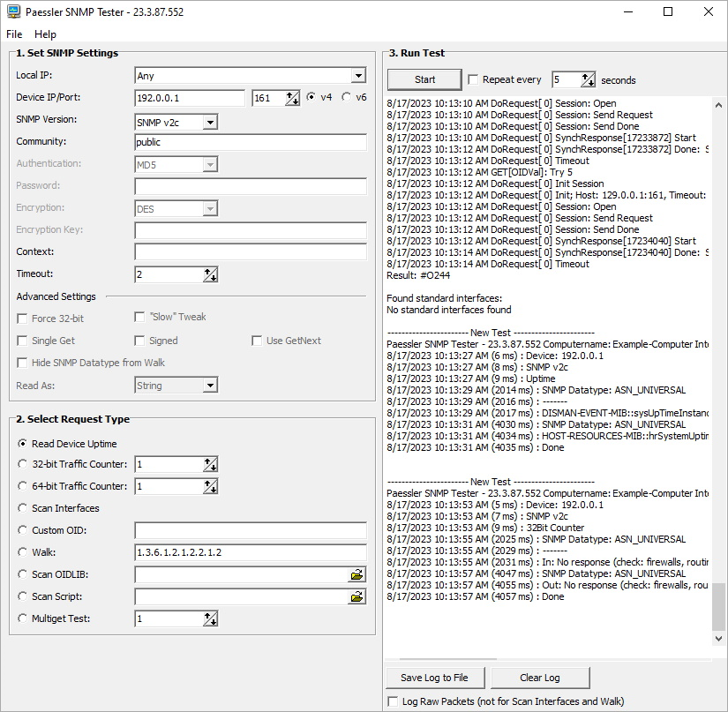Enable the Repeat every checkbox
Viewport: 728px width, 712px height.
point(473,79)
